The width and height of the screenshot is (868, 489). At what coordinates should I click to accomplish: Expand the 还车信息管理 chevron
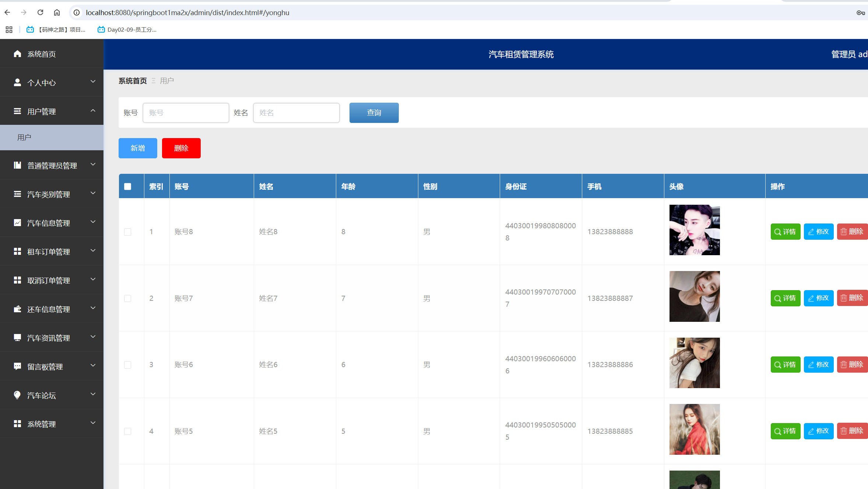coord(93,308)
